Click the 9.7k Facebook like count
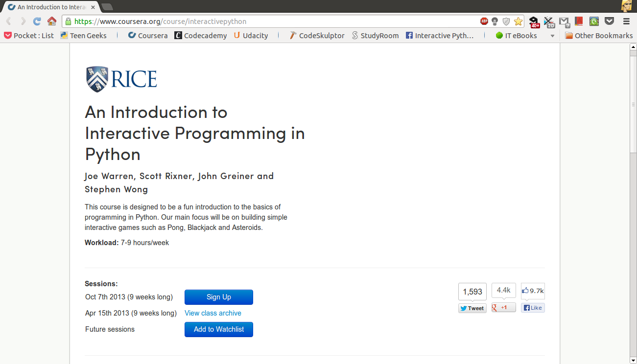The width and height of the screenshot is (637, 364). [533, 291]
